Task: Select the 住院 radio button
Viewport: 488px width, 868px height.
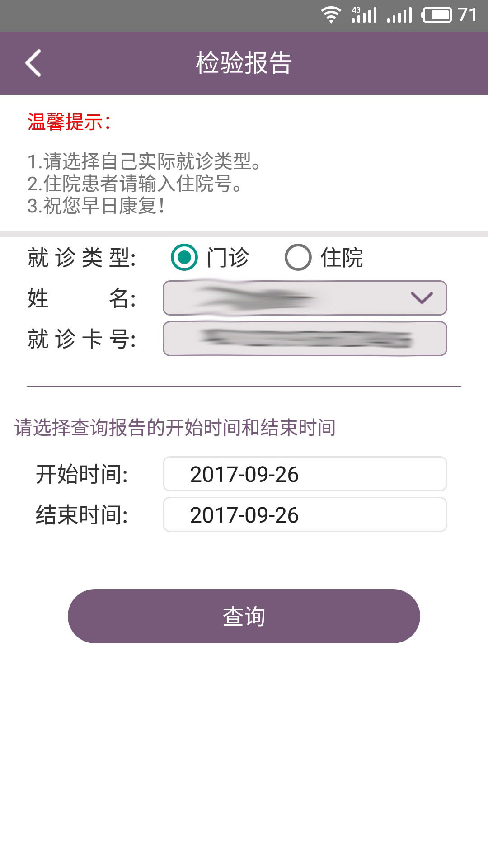Action: (x=298, y=257)
